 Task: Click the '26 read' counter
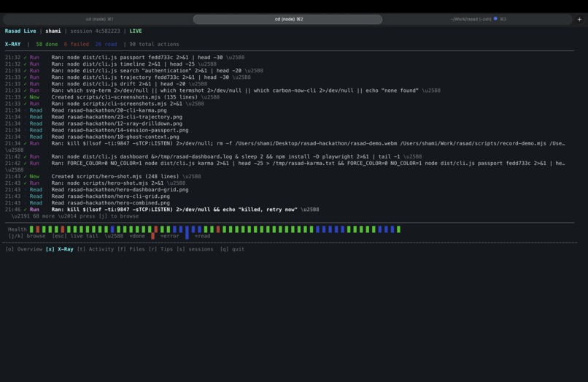tap(106, 45)
